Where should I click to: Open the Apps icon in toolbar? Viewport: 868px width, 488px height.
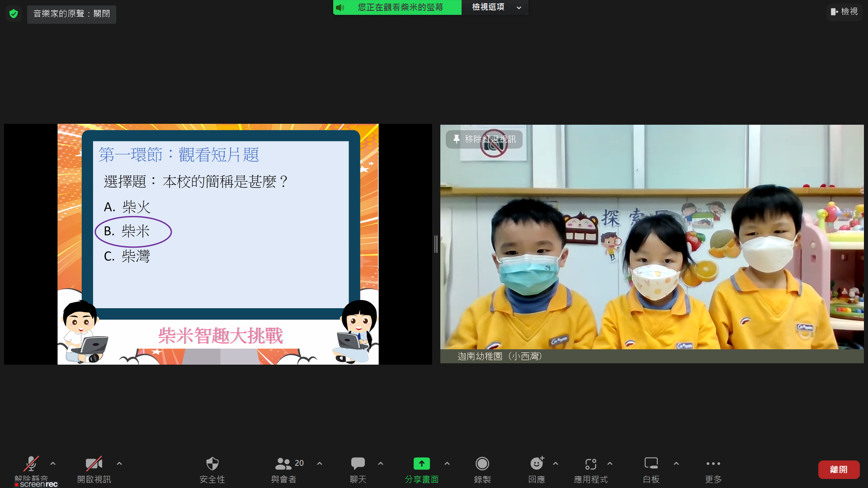click(590, 464)
